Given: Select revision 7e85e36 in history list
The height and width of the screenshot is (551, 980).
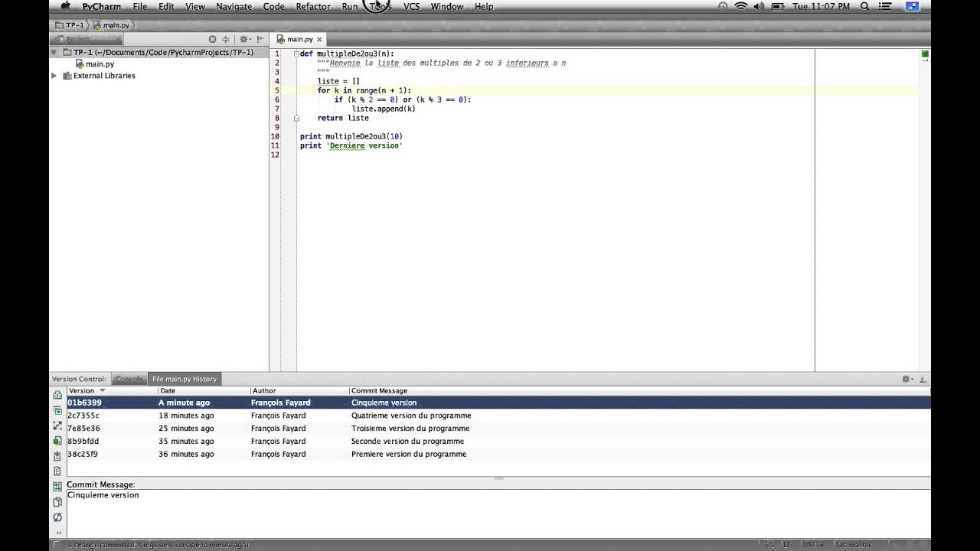Looking at the screenshot, I should click(498, 429).
